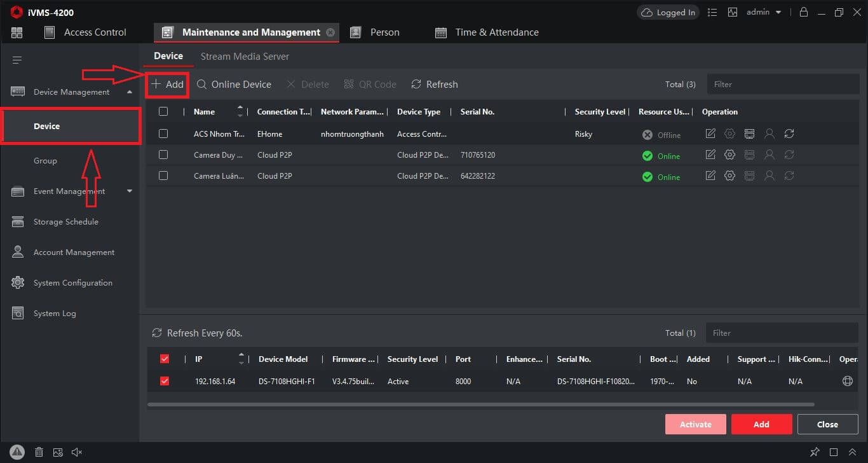Uncheck the 192.168.1.64 row checkbox
This screenshot has width=868, height=463.
click(165, 381)
